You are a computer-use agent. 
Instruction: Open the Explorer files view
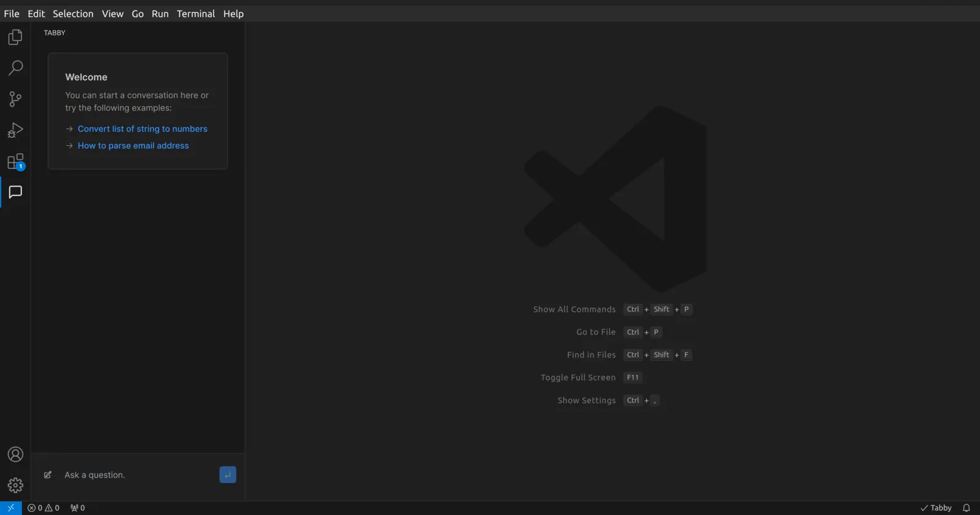click(x=15, y=37)
